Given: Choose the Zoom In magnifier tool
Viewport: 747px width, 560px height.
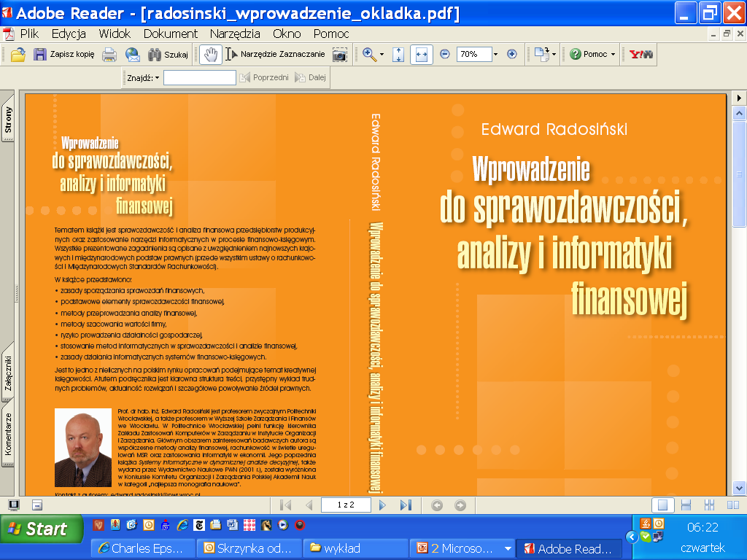Looking at the screenshot, I should click(368, 54).
